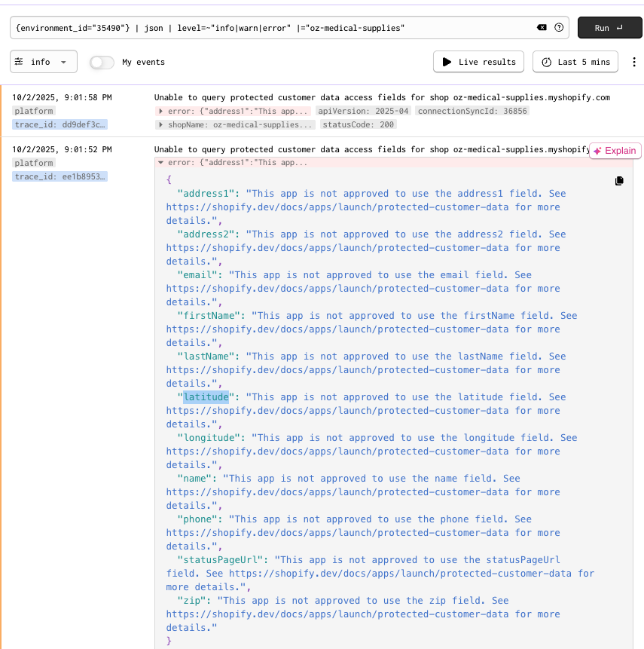Click the "name" JSON key
This screenshot has width=644, height=649.
pyautogui.click(x=194, y=478)
